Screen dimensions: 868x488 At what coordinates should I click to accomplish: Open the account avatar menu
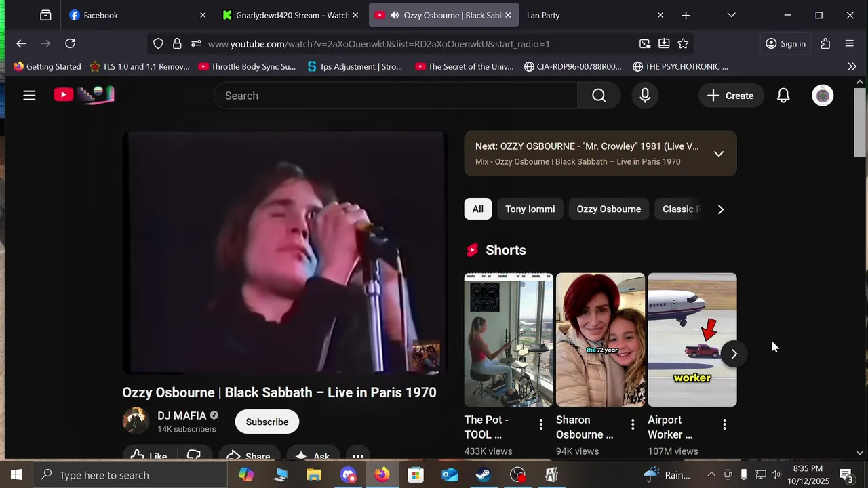(x=823, y=96)
